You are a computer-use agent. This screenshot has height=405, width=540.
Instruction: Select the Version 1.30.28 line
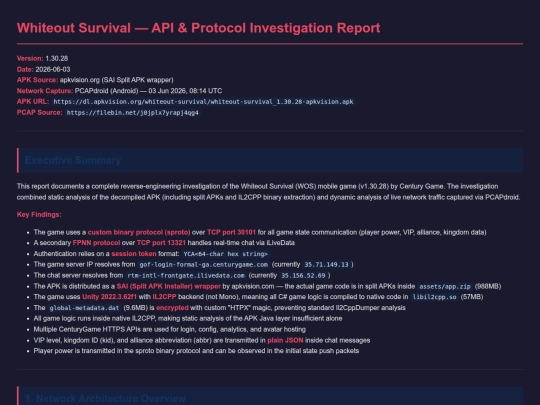42,58
